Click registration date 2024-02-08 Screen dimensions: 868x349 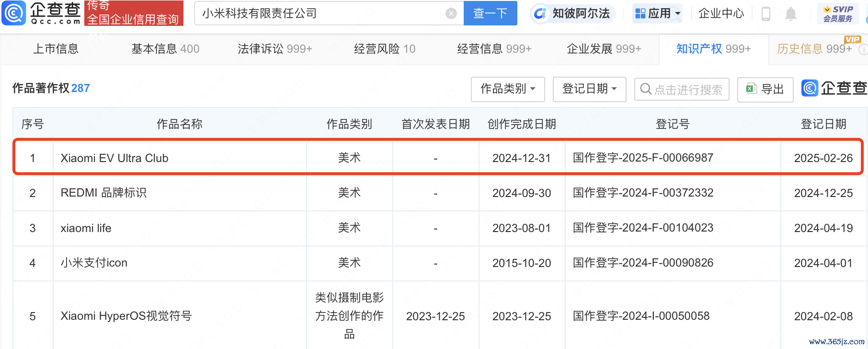pyautogui.click(x=823, y=316)
